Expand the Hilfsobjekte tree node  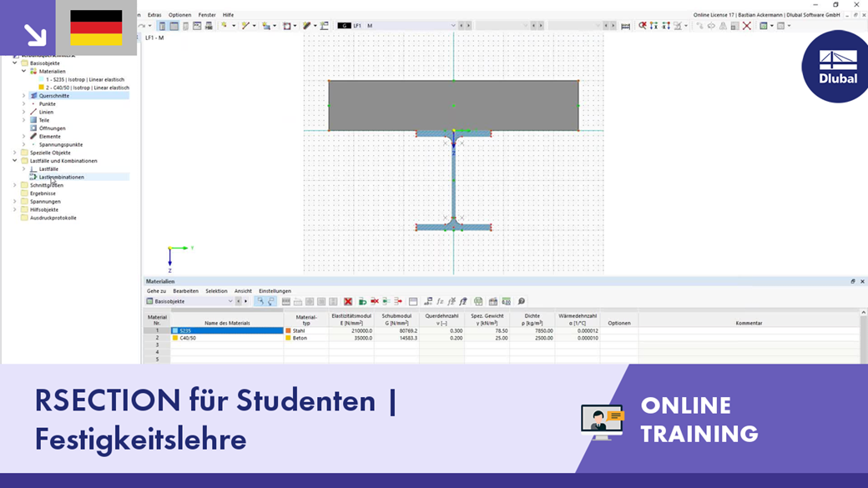coord(15,209)
